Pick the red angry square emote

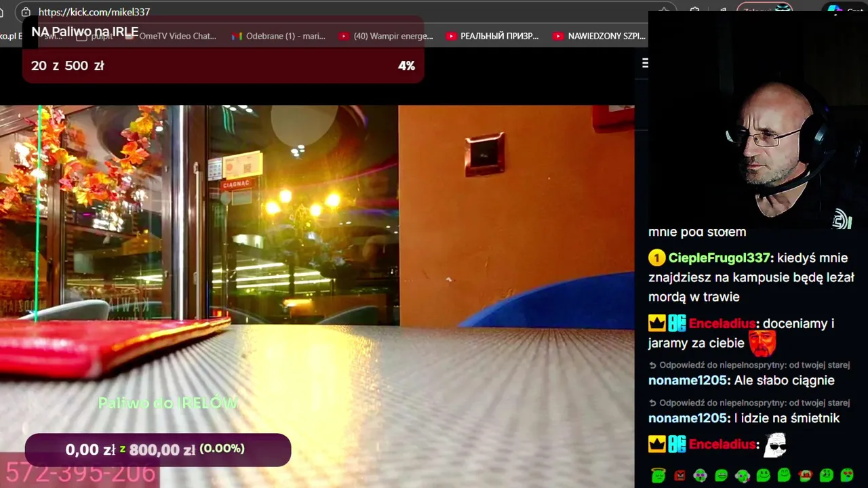[679, 476]
